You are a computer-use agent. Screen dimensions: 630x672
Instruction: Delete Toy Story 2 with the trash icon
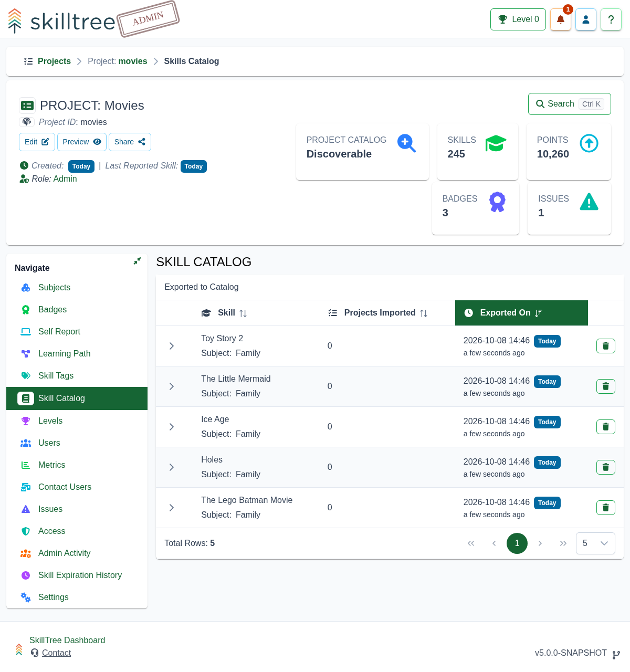605,346
